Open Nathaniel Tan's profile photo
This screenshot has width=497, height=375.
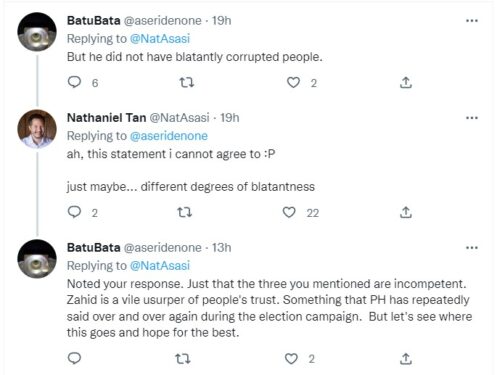(x=37, y=129)
